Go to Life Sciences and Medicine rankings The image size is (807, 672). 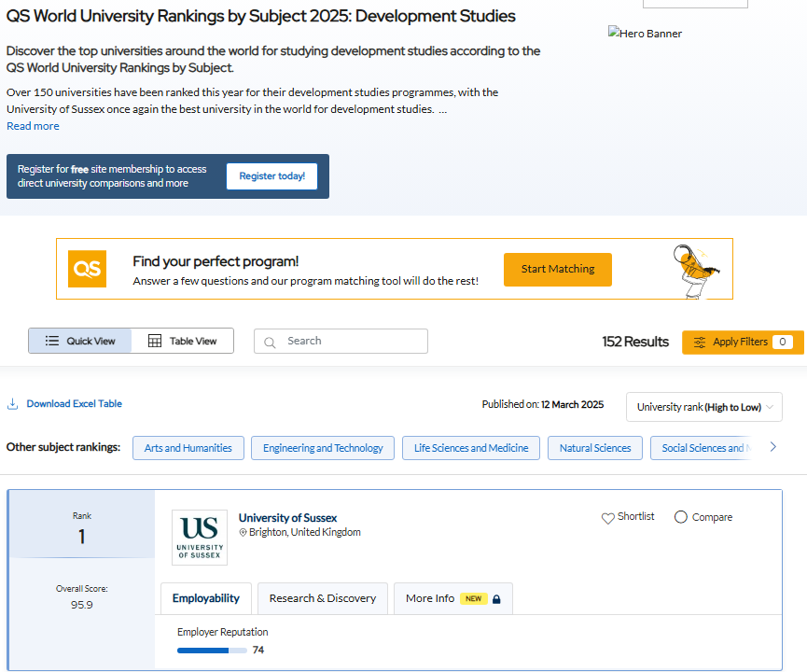click(471, 448)
